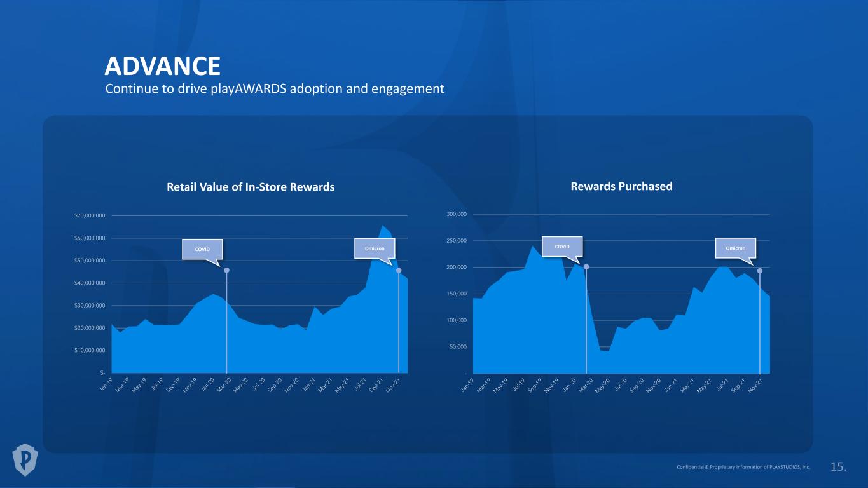Click the $70,000,000 axis label
This screenshot has width=868, height=488.
point(90,216)
